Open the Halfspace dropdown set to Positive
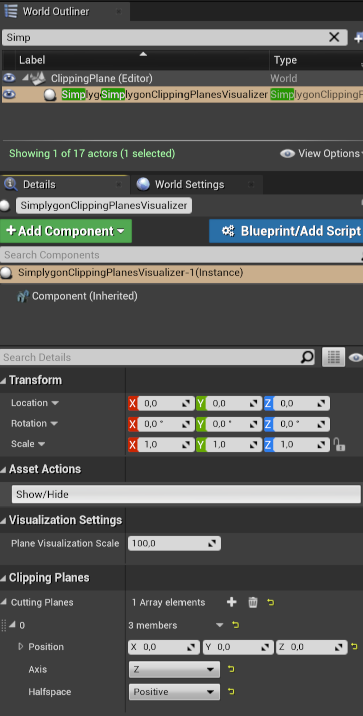363x716 pixels. click(174, 692)
